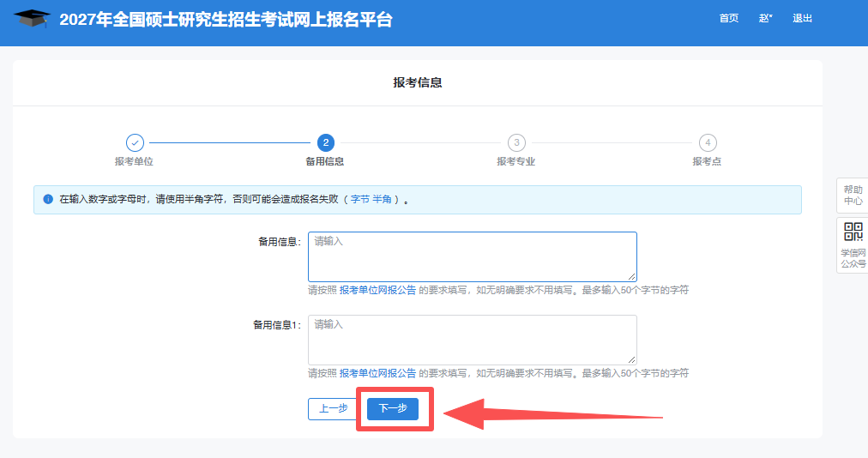Image resolution: width=868 pixels, height=458 pixels.
Task: Select step 3 报考专业 circle
Action: (516, 143)
